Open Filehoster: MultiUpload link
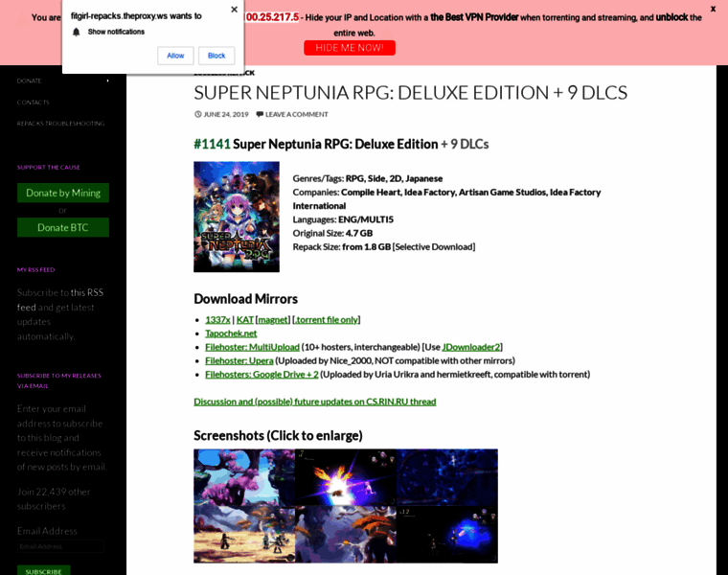Image resolution: width=728 pixels, height=575 pixels. [x=252, y=347]
